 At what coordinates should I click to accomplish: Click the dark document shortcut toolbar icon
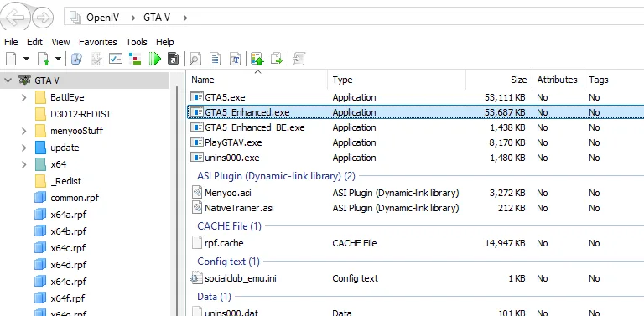(x=174, y=60)
